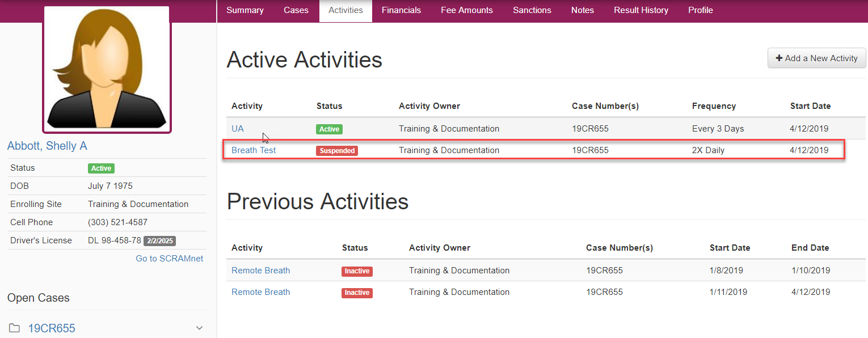This screenshot has height=338, width=868.
Task: Click the Abbott, Shelly A name link
Action: click(47, 146)
